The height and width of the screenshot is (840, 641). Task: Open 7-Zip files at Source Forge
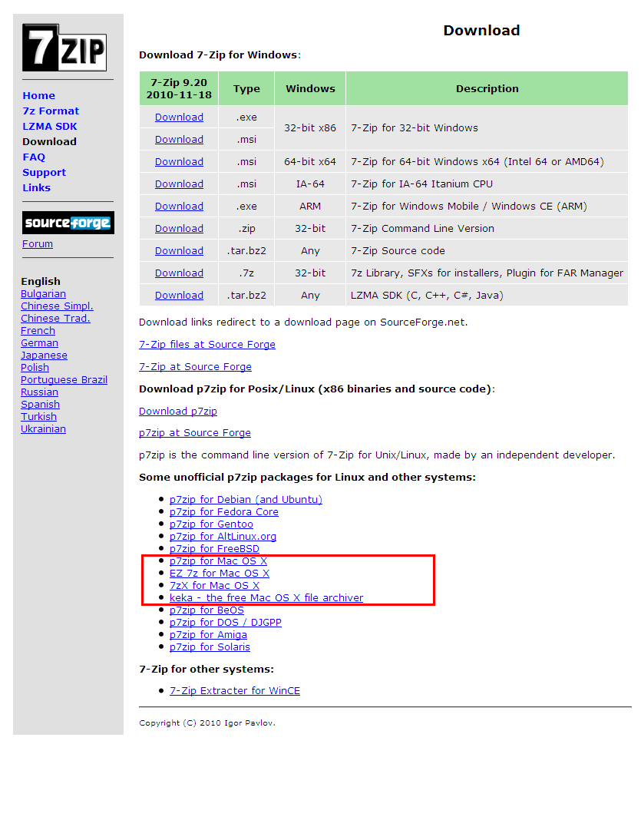coord(207,345)
